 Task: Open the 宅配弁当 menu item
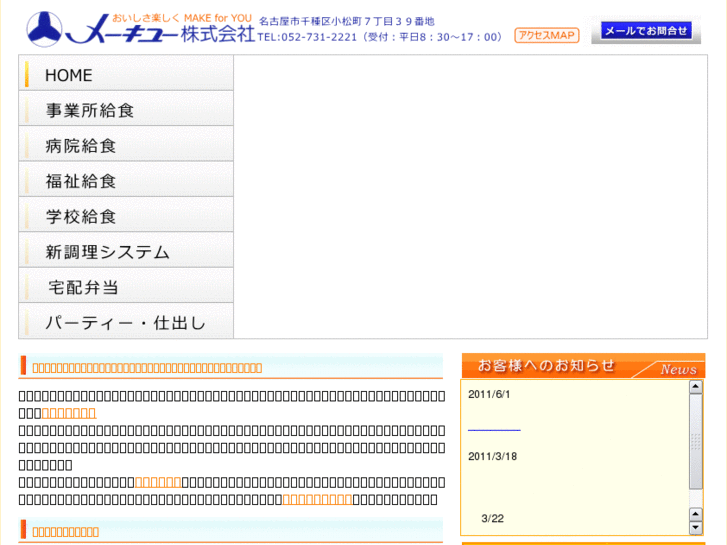pos(126,286)
